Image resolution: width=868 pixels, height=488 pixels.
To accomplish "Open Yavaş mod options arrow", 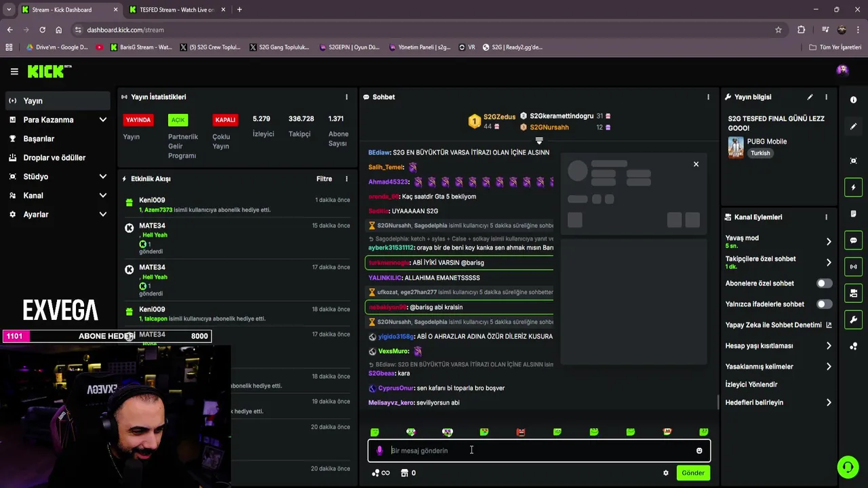I will click(x=829, y=241).
